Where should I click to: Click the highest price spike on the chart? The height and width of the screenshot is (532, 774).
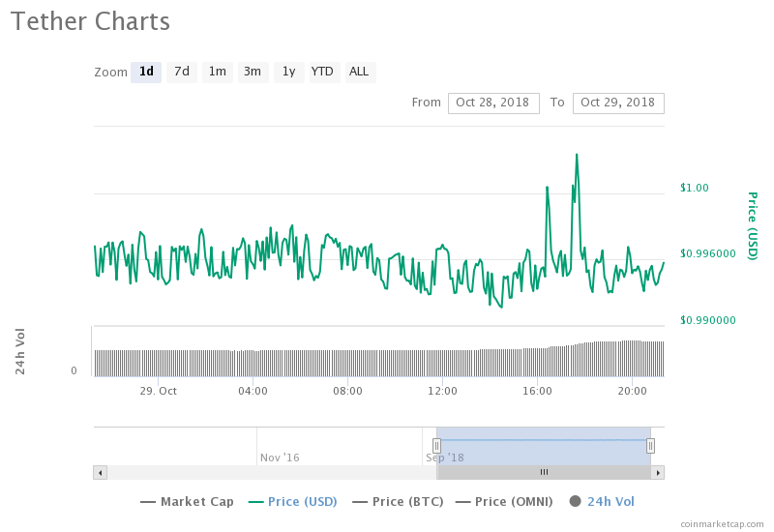(577, 155)
